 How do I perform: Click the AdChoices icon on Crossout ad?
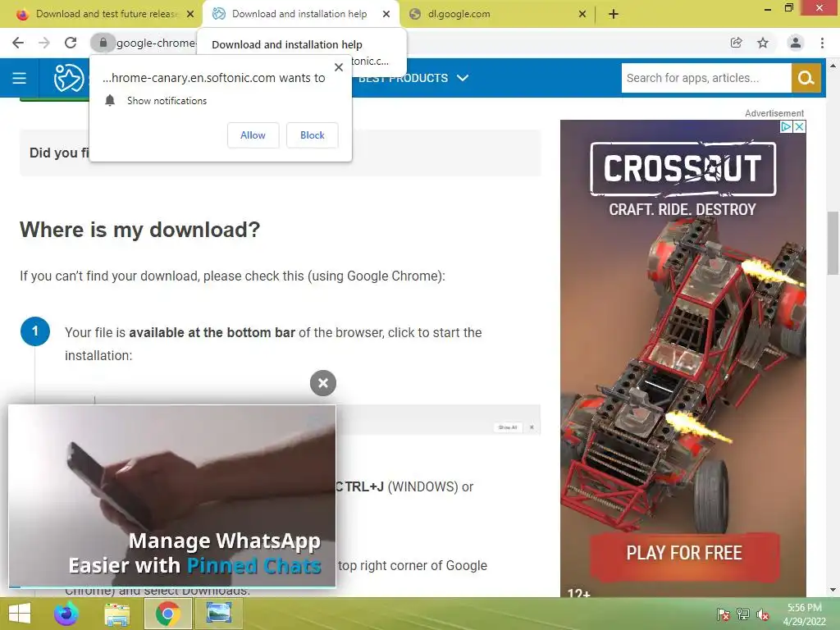(786, 126)
